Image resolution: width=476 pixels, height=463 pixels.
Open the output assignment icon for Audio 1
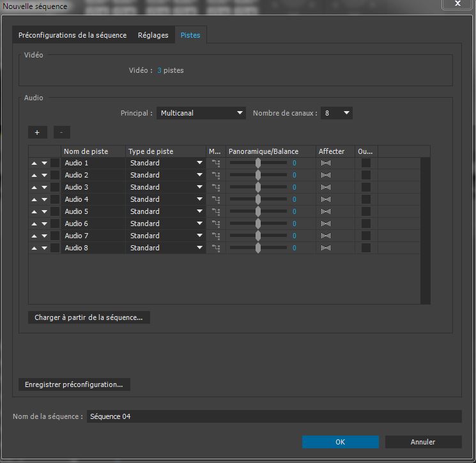point(326,163)
